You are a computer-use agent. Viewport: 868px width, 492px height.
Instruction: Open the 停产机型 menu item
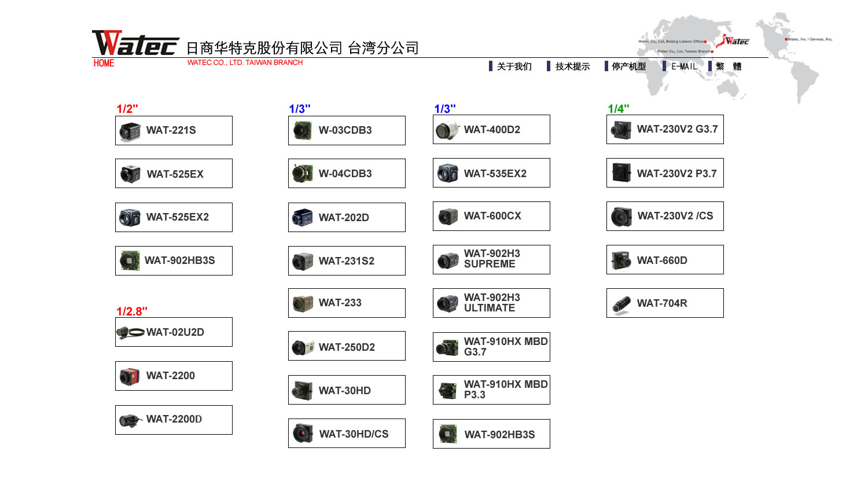click(628, 67)
